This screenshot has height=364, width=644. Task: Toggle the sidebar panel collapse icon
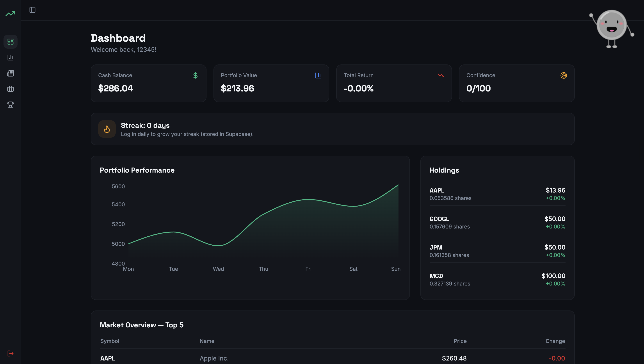(32, 10)
